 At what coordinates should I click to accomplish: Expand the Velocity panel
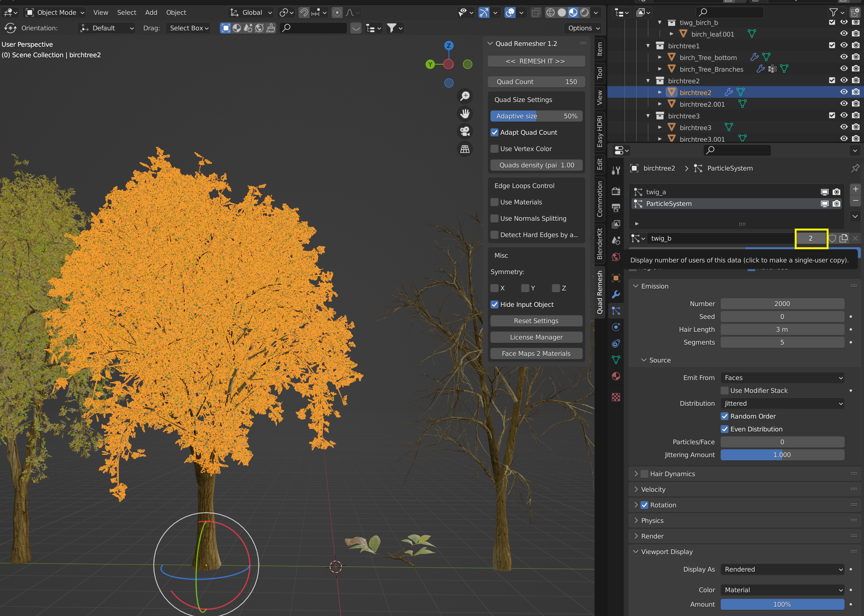tap(653, 489)
